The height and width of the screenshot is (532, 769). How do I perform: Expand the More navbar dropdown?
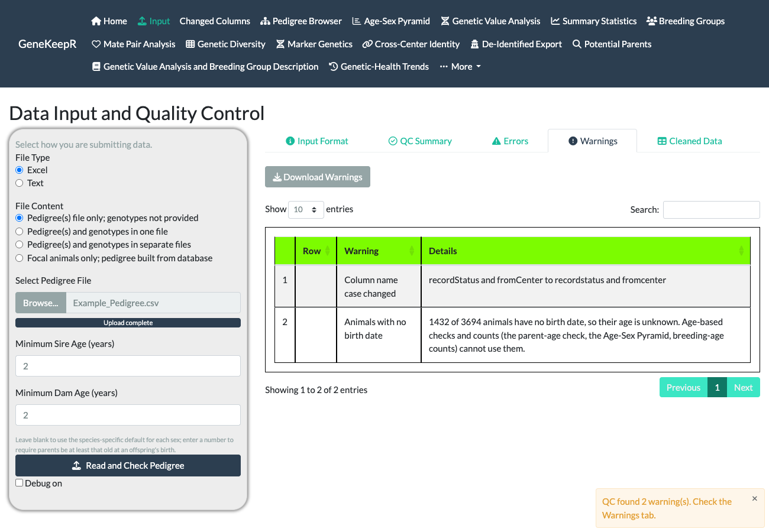click(x=460, y=66)
